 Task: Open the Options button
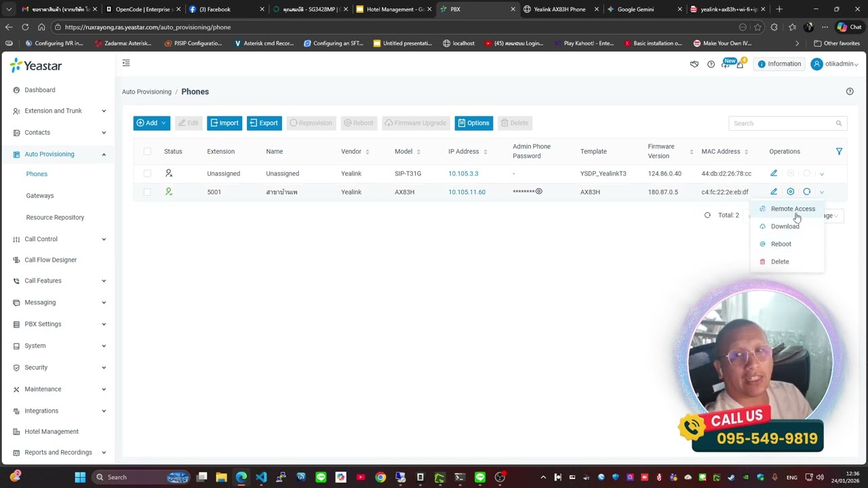[x=473, y=123]
